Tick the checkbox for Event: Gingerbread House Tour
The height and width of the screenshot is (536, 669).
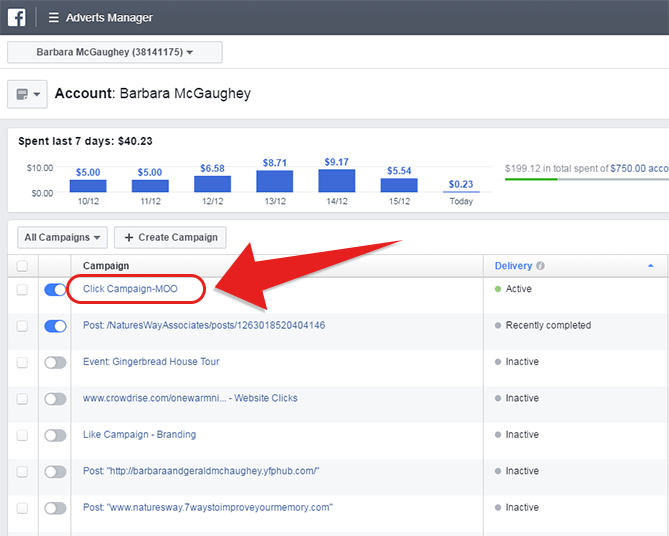tap(22, 362)
